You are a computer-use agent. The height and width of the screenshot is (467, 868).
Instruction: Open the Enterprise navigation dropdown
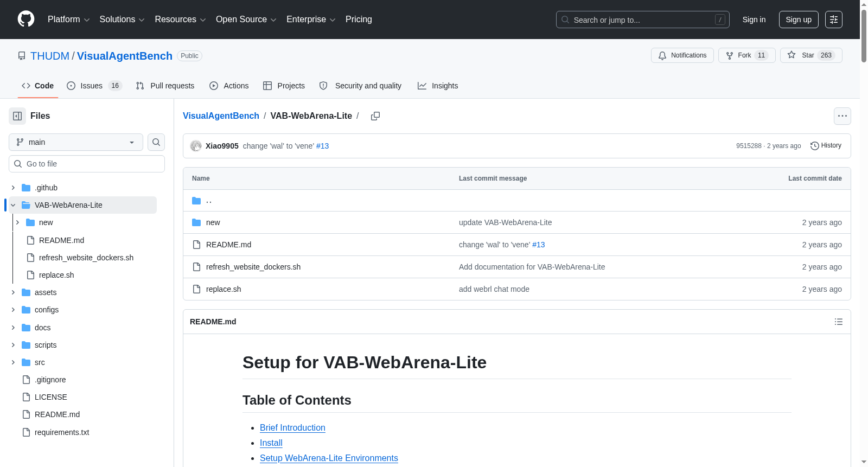311,20
